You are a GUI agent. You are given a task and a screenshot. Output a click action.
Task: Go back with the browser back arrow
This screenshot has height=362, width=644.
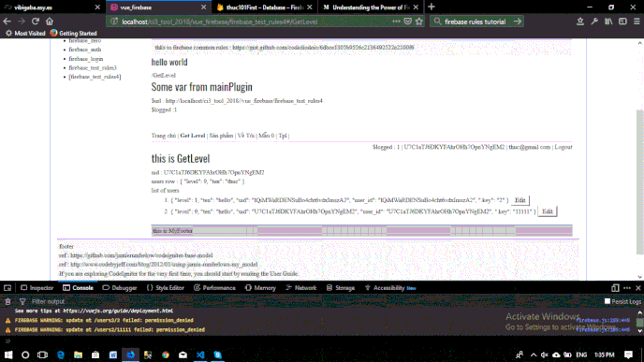[7, 22]
